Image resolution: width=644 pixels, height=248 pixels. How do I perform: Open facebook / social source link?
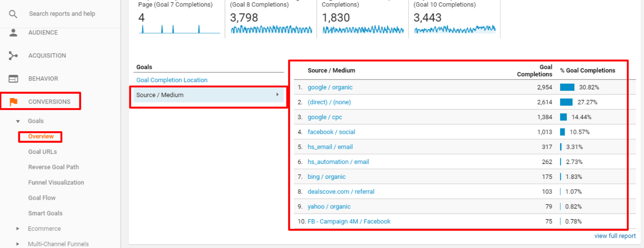click(331, 132)
